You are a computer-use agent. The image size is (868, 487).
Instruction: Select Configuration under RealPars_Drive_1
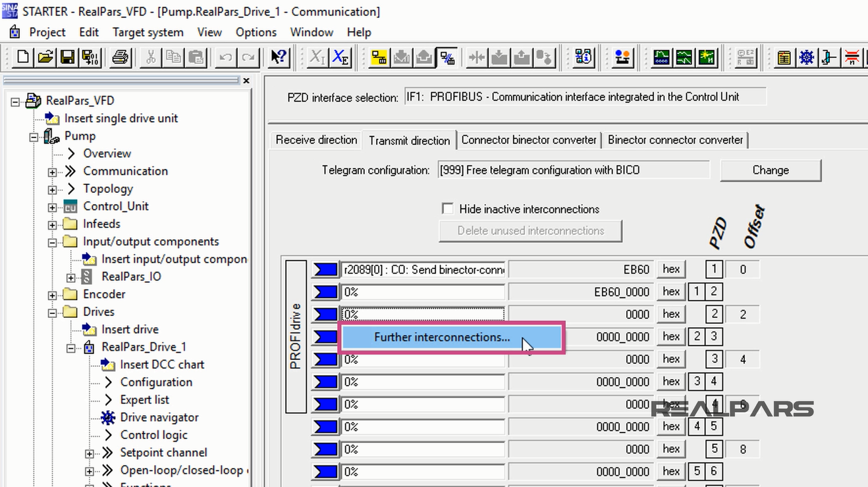coord(156,382)
